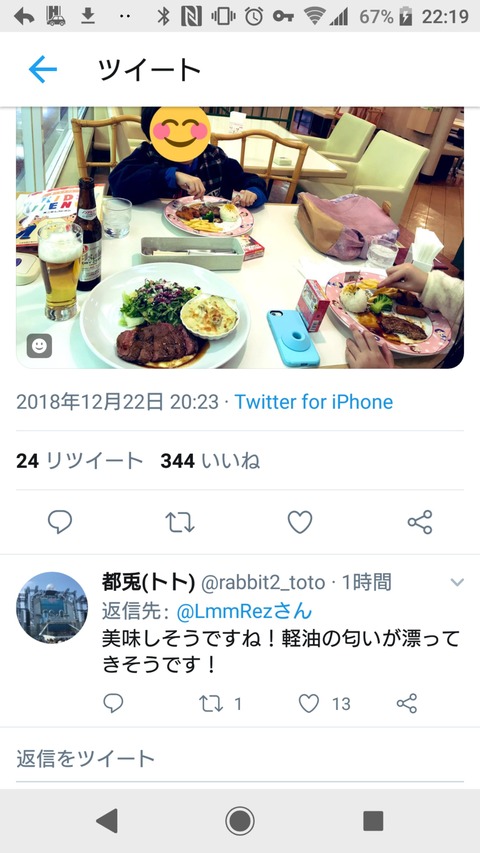Like the main tweet with heart
480x853 pixels.
pyautogui.click(x=300, y=522)
